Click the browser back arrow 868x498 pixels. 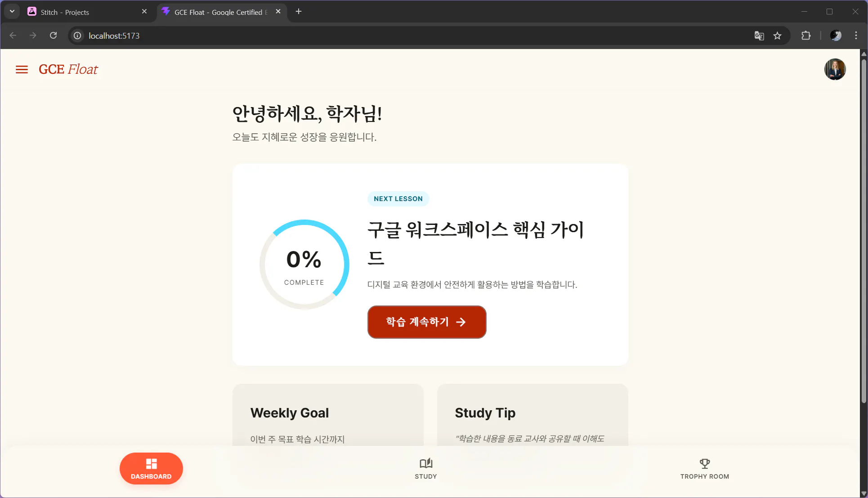click(x=13, y=36)
